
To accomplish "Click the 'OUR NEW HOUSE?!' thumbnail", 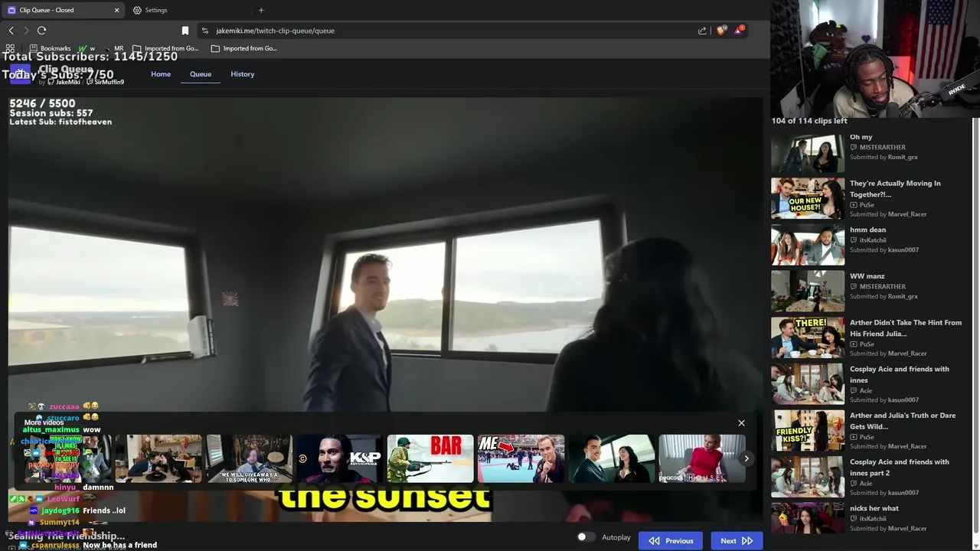I will [807, 198].
